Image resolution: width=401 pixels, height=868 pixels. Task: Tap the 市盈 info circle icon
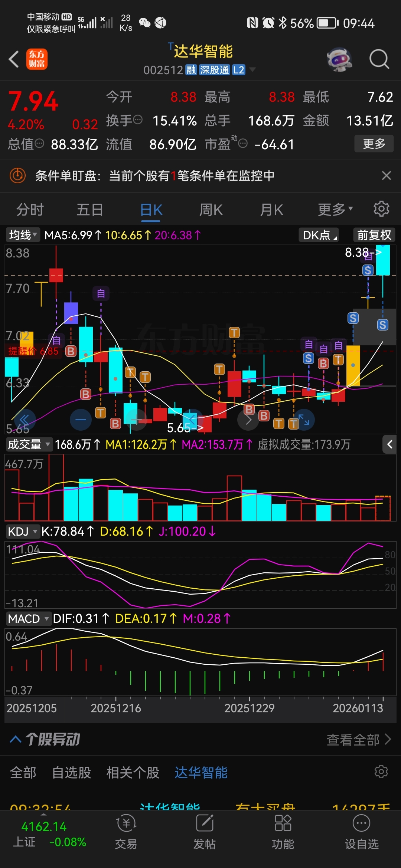click(x=243, y=143)
